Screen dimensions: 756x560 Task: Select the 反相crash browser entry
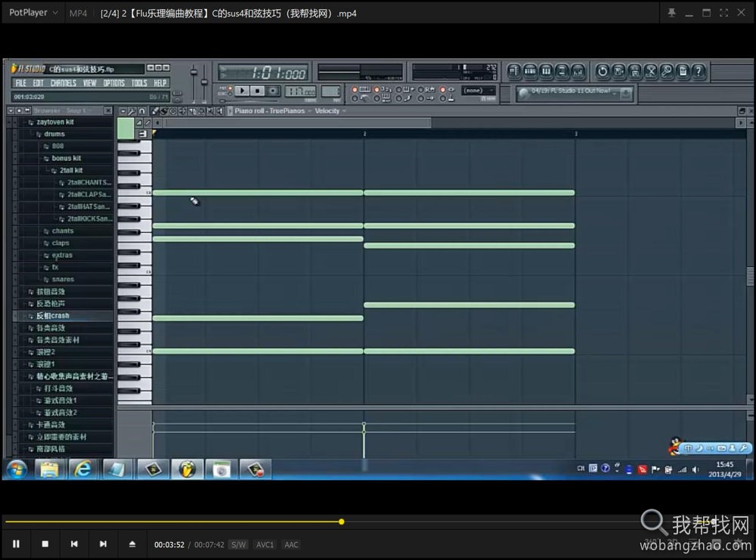coord(53,316)
